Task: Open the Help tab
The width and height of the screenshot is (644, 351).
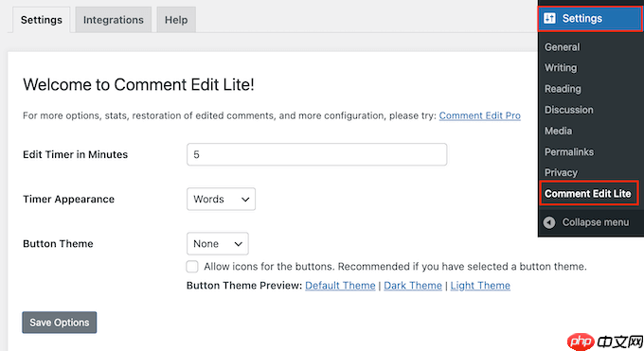Action: coord(176,20)
